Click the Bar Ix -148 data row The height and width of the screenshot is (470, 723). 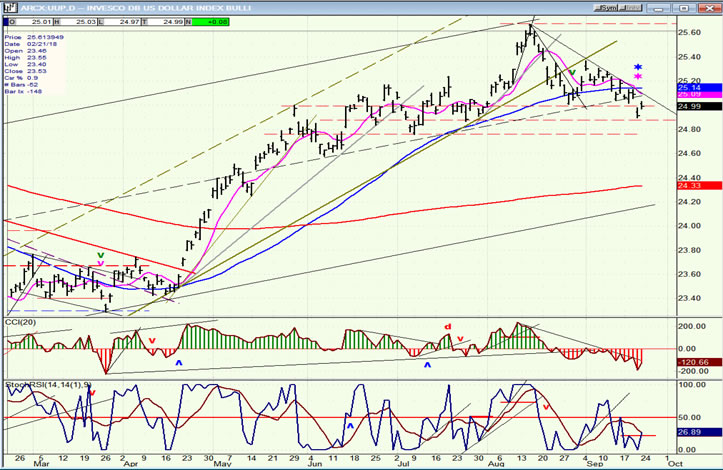point(23,91)
